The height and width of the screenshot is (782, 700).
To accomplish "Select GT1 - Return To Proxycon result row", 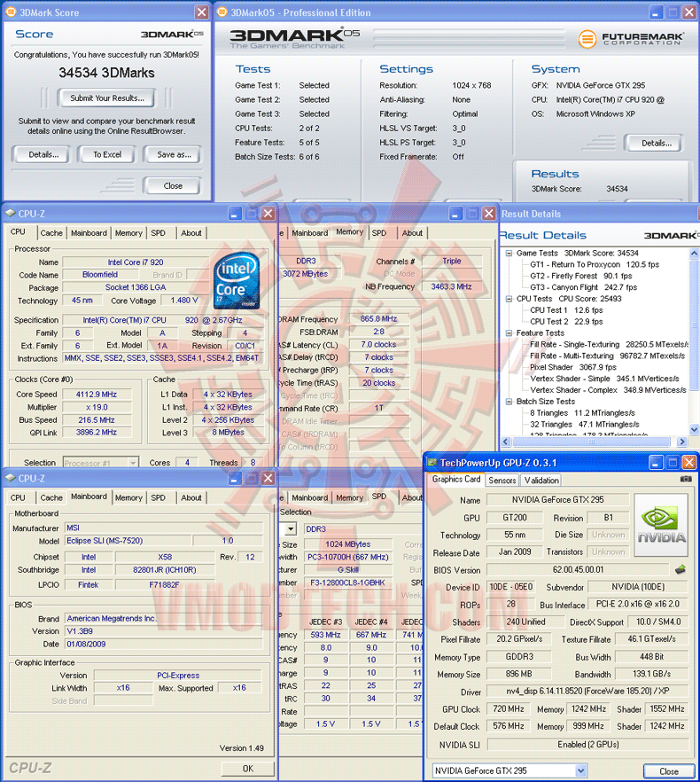I will click(x=595, y=265).
